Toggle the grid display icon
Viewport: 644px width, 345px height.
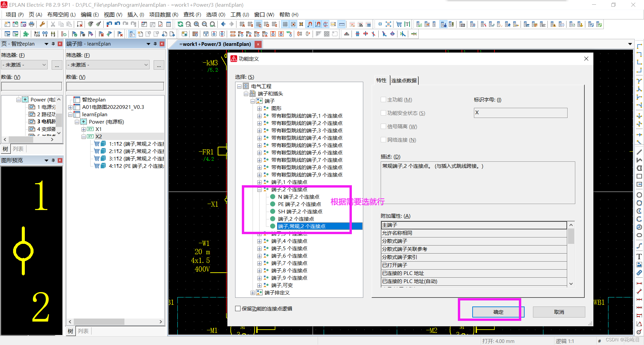(285, 24)
